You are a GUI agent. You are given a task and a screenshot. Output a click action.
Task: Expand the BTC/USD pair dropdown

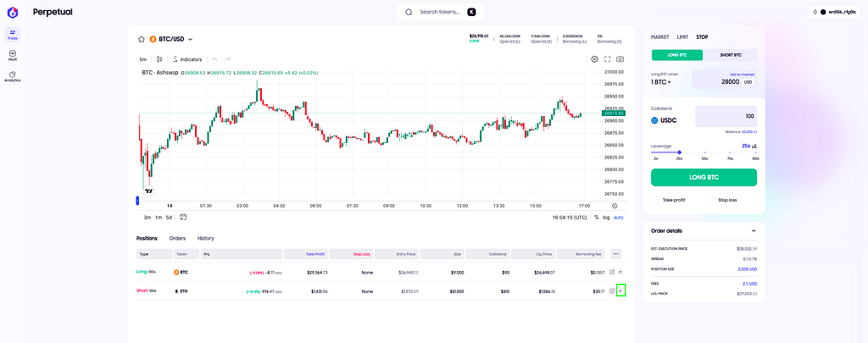191,39
